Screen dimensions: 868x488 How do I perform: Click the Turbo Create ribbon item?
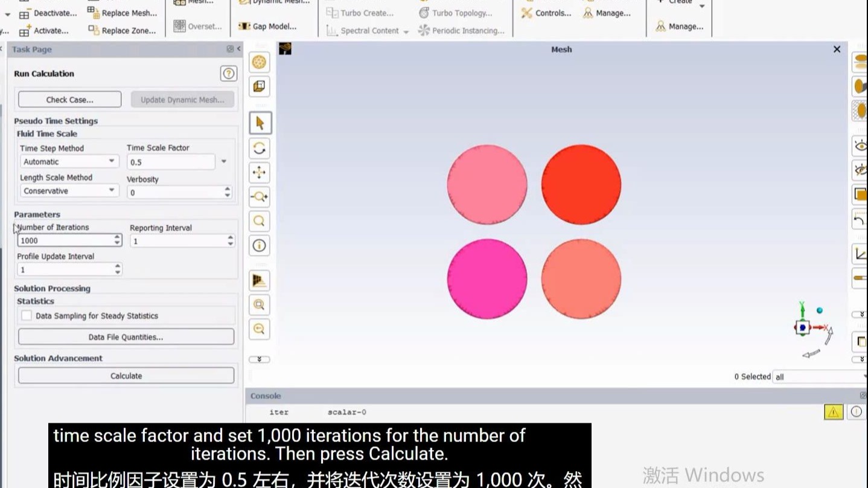360,13
